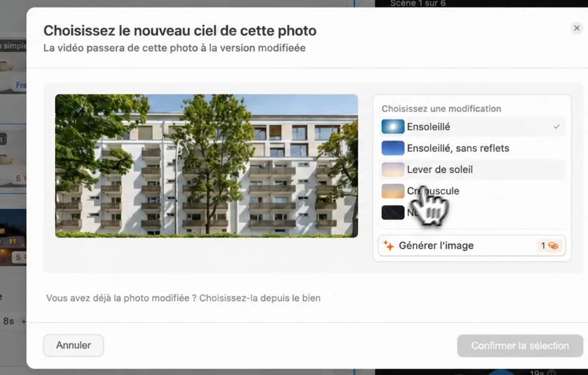
Task: Click Générer l'image button
Action: point(472,246)
